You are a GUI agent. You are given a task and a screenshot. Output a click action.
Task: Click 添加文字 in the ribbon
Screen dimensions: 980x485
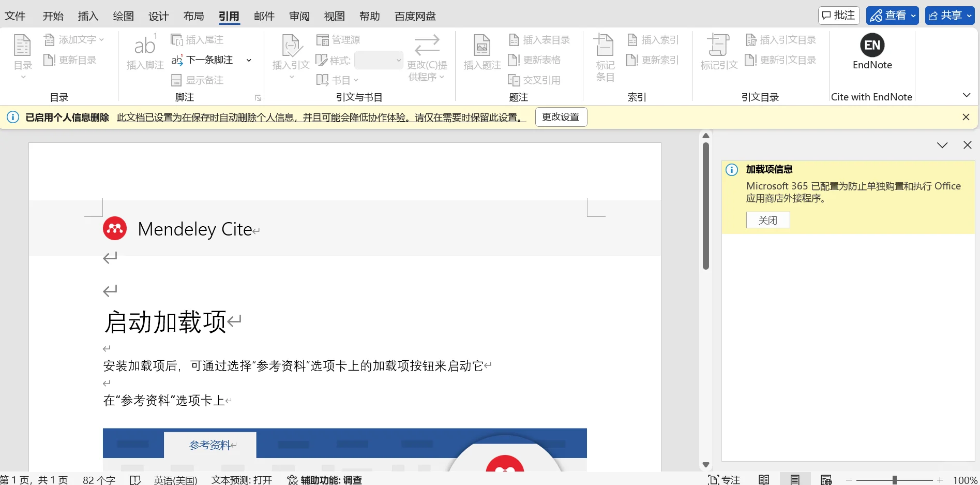click(74, 39)
